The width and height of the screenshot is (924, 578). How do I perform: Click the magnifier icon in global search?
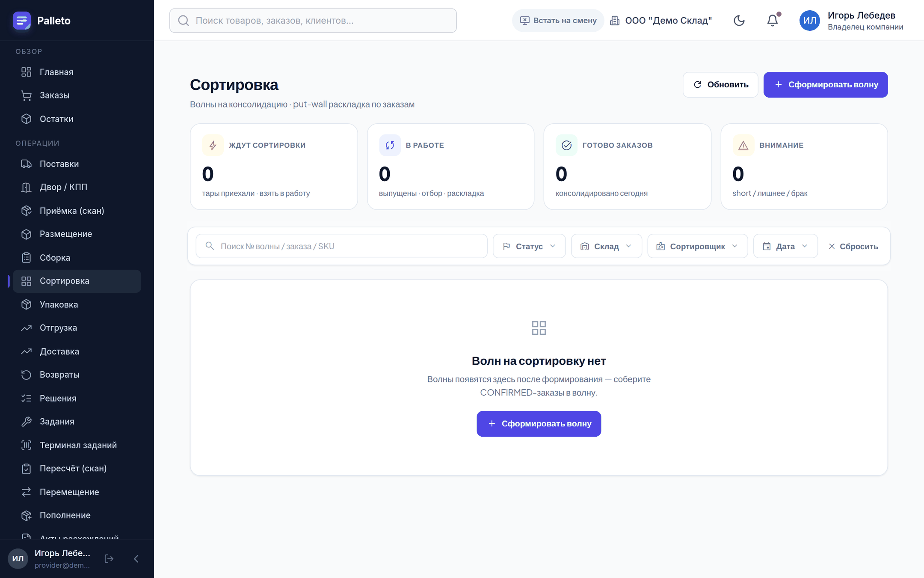(x=184, y=21)
